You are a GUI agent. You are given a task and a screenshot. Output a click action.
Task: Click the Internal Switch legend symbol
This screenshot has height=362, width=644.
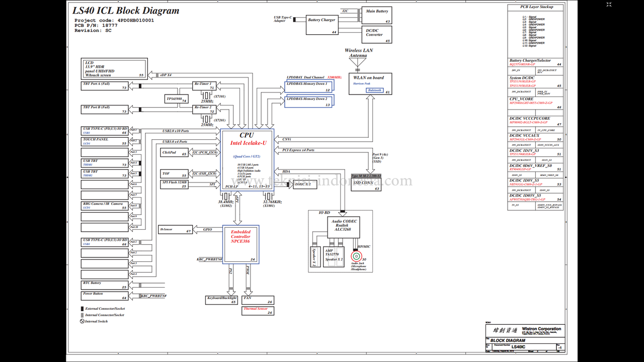pos(82,321)
